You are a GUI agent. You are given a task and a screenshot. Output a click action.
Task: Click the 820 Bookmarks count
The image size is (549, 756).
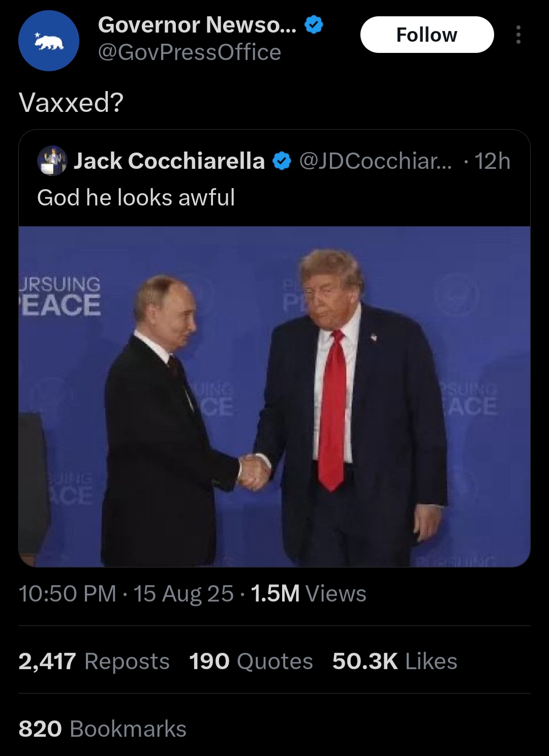tap(103, 729)
